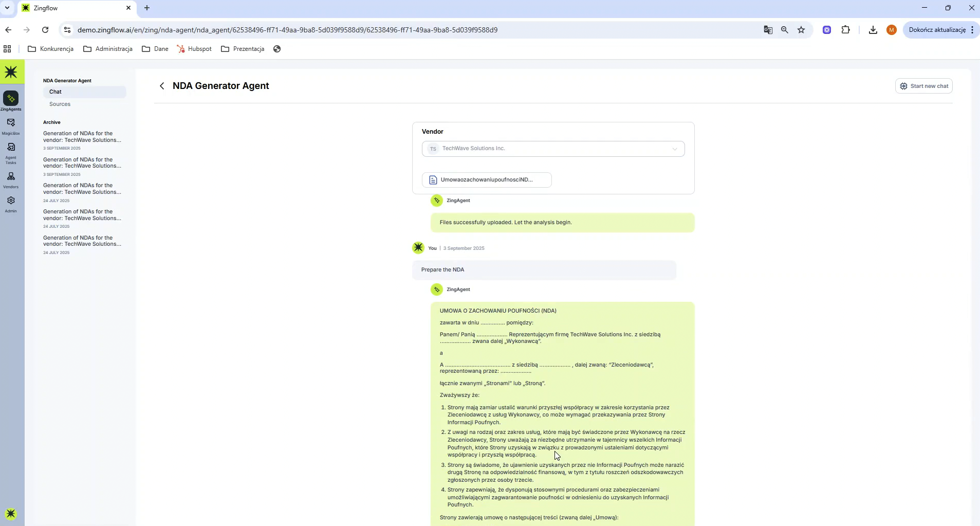Open the first archived NDA chat from 3 September
Screen dimensions: 980x526
point(82,137)
